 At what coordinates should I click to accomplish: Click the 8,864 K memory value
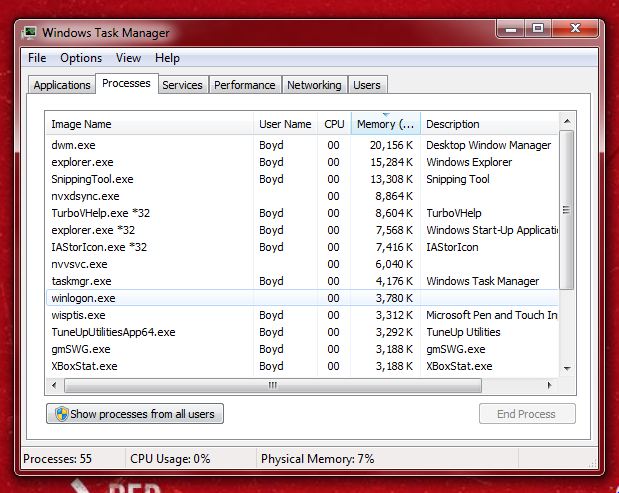coord(394,196)
